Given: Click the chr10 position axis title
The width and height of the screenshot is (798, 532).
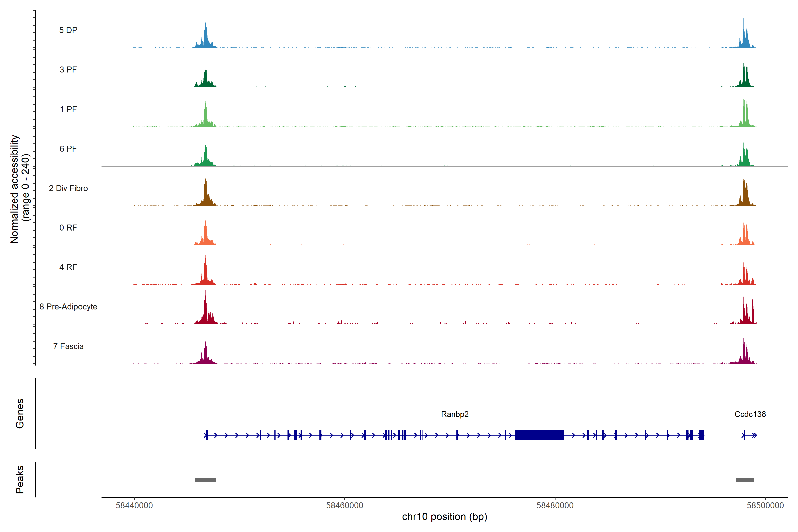Looking at the screenshot, I should pyautogui.click(x=444, y=517).
